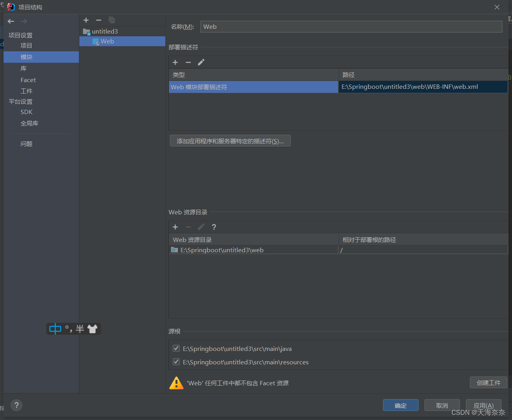Uncheck the src\main\resources source root
The width and height of the screenshot is (512, 420).
[176, 362]
